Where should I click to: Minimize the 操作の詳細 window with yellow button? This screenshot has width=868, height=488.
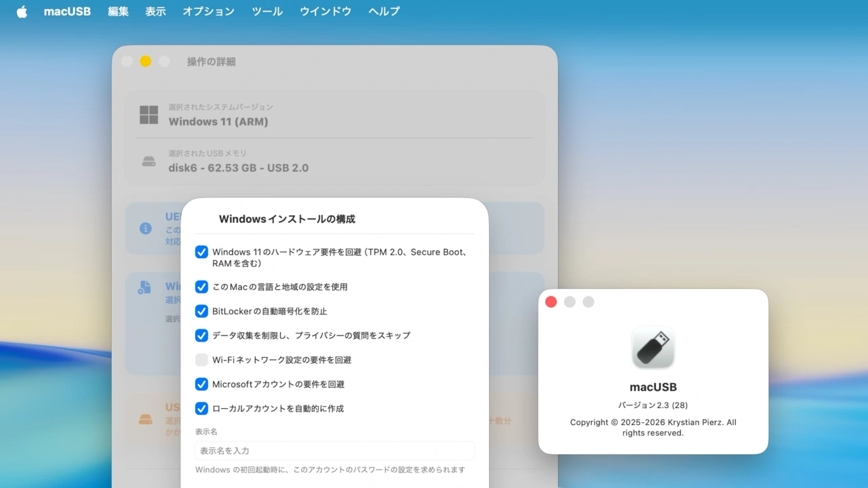145,62
